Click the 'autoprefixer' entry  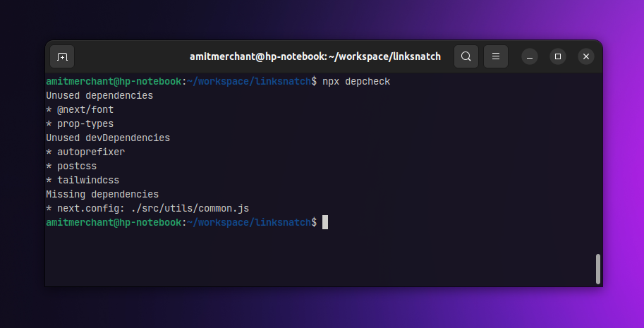[x=91, y=152]
